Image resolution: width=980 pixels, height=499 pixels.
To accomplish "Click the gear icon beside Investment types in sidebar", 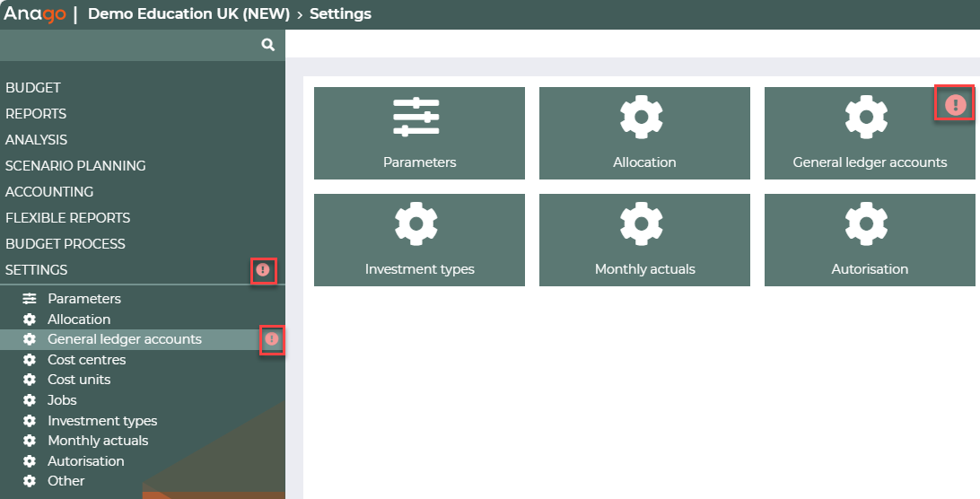I will tap(30, 421).
